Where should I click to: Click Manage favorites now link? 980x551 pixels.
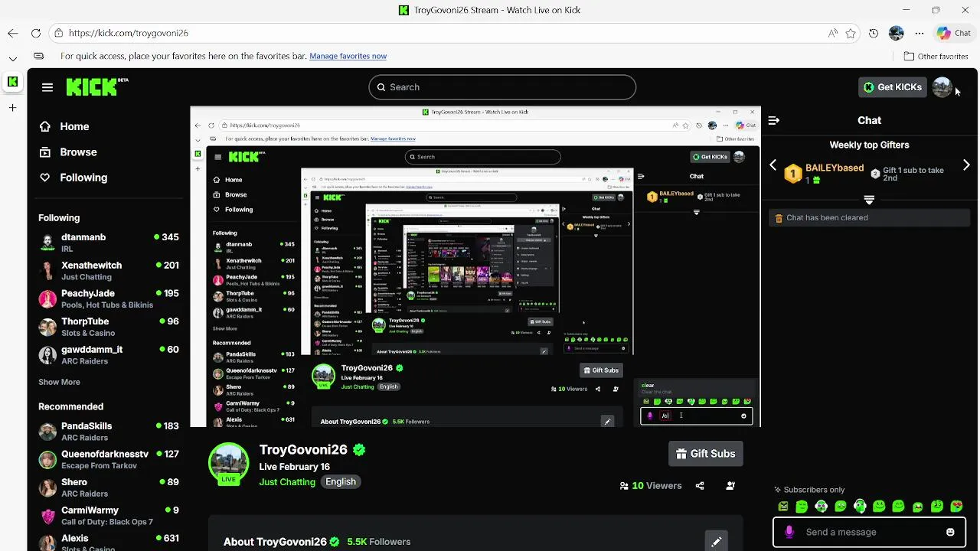pyautogui.click(x=348, y=56)
